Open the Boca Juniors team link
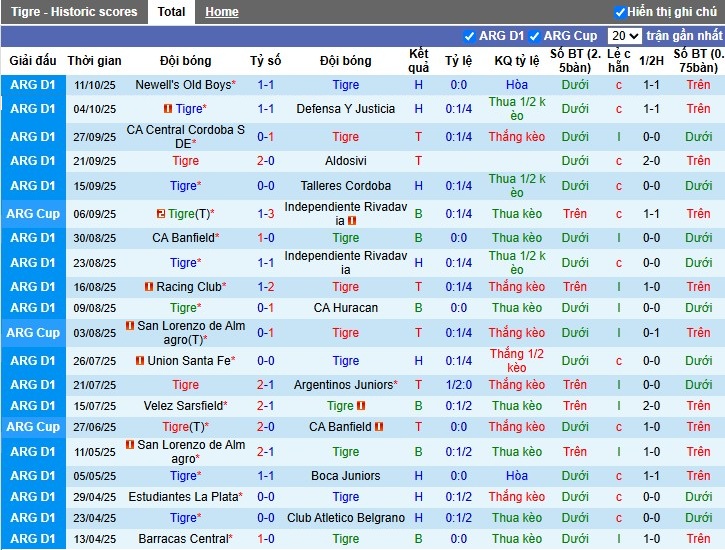 (346, 476)
